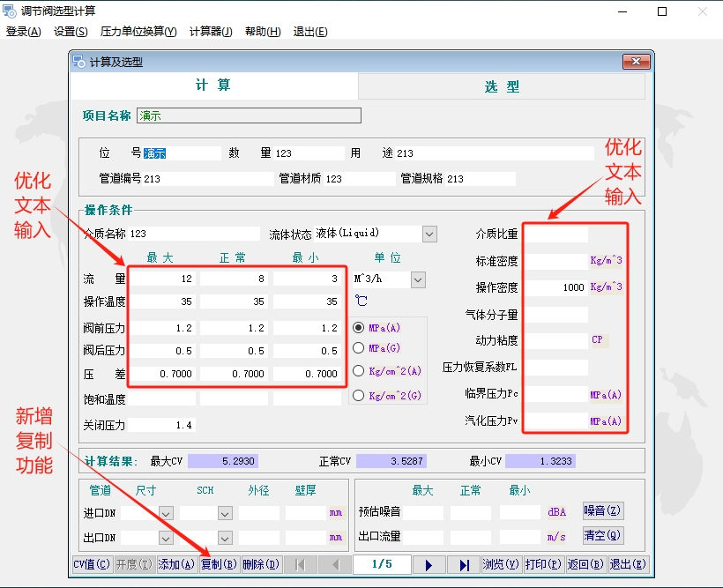Select MPa(A) pressure unit
This screenshot has width=723, height=588.
pos(358,327)
